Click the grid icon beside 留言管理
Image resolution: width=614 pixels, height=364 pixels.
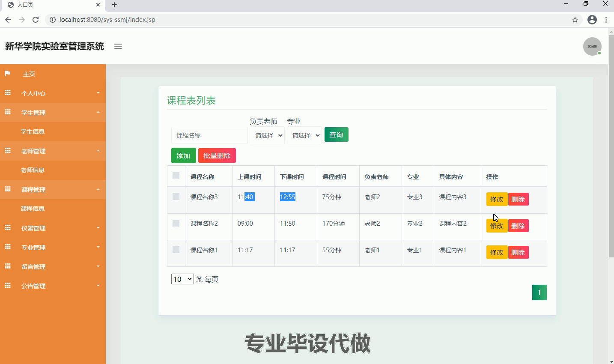(8, 266)
